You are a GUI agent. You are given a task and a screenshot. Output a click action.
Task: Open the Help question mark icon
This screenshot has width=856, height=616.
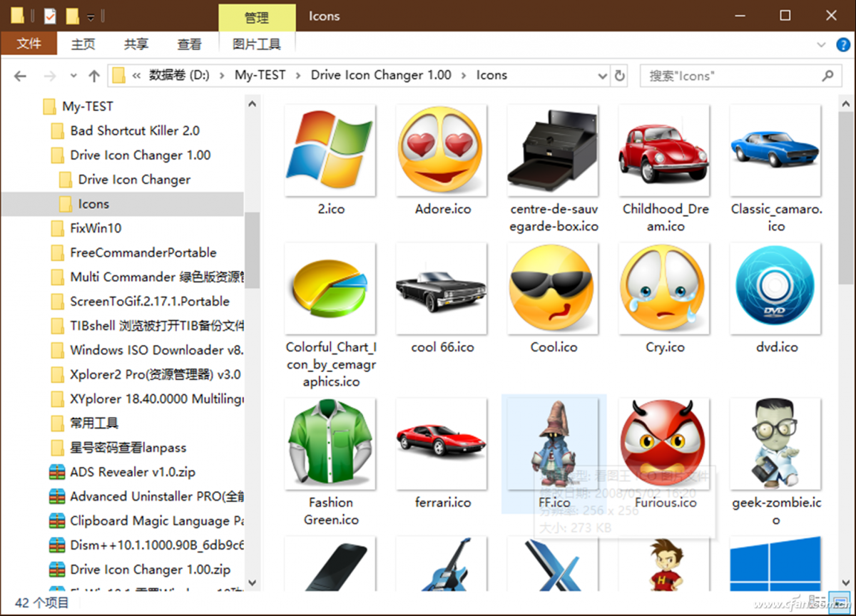pos(842,44)
